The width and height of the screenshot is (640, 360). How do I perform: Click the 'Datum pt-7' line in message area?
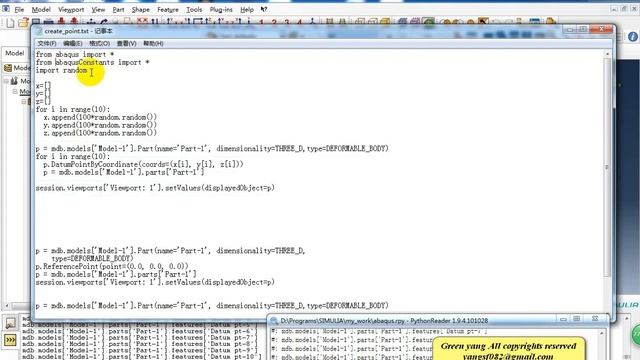point(140,338)
